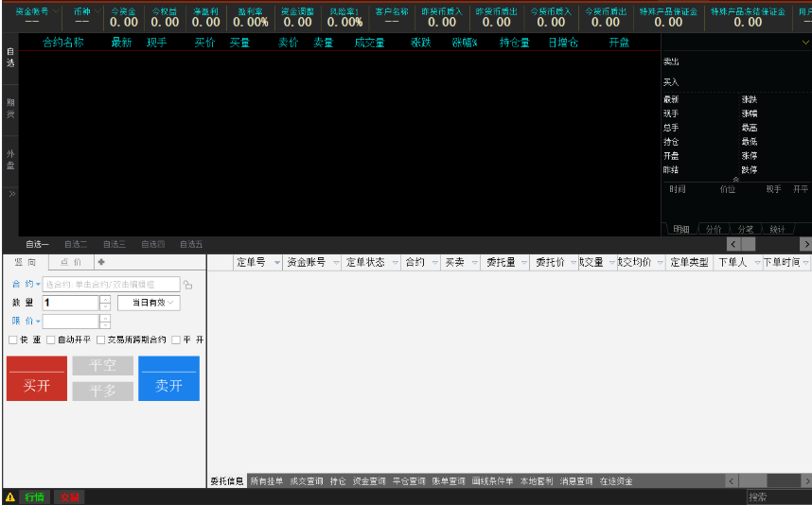Expand the left sidebar with the double-arrow icon
Screen dimensions: 812x505
[x=11, y=194]
